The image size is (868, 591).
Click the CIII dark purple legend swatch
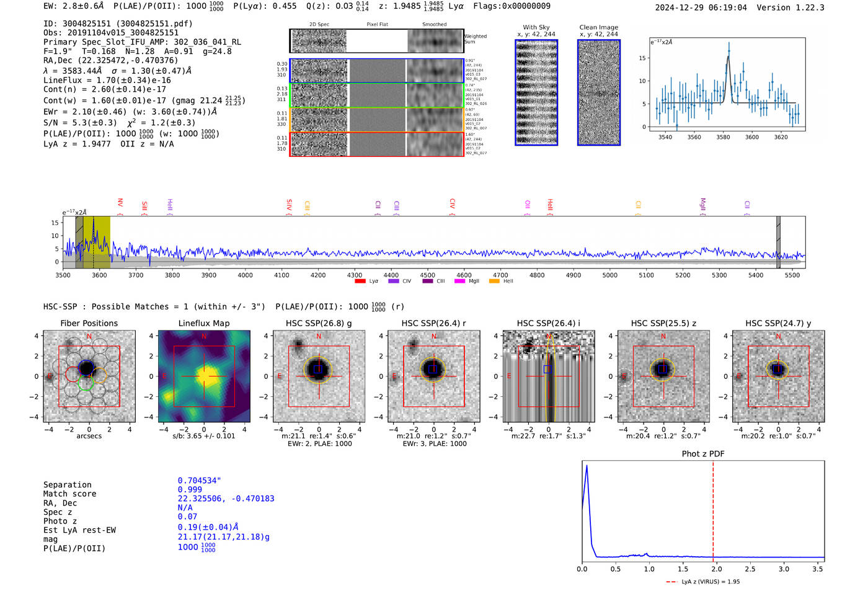click(x=428, y=281)
